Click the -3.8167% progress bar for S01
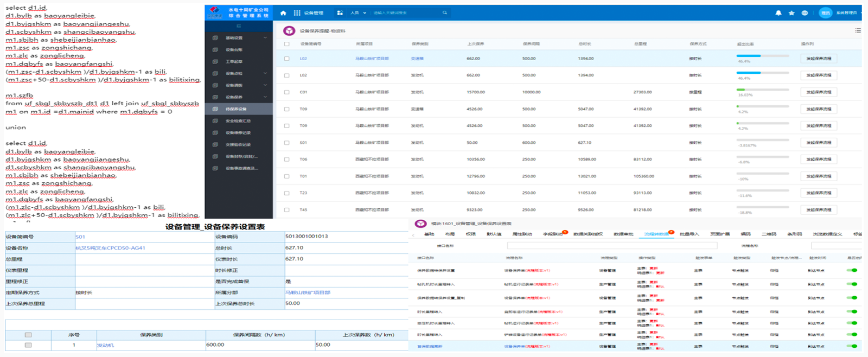Screen dimensions: 868x357 point(763,140)
